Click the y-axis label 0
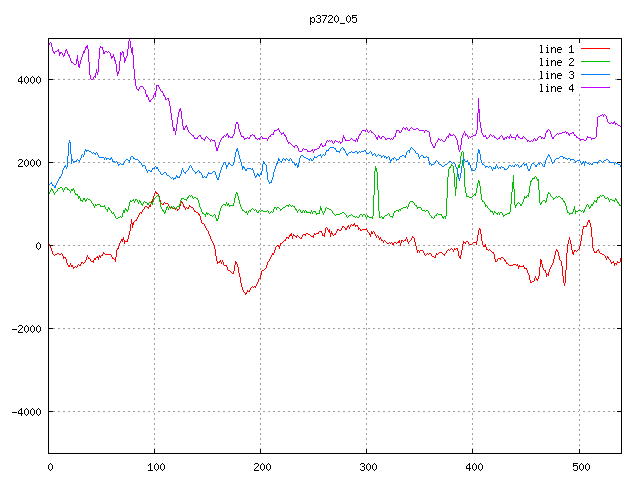640x480 pixels. point(38,246)
